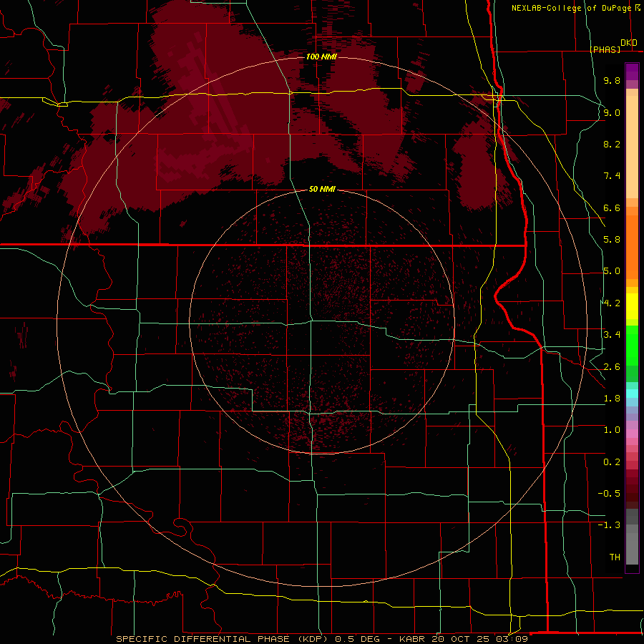Select the 2.6 value on the color scale
644x644 pixels.
(x=612, y=367)
